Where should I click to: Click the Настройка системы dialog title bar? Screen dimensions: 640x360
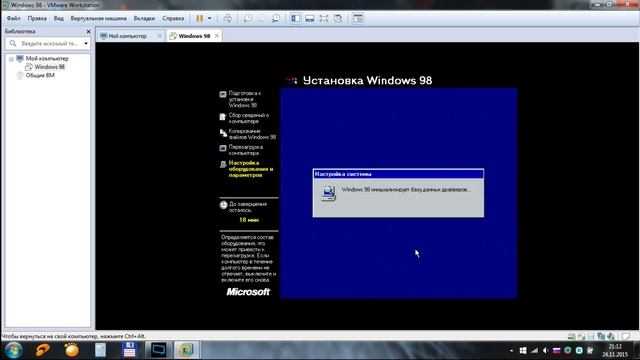pyautogui.click(x=398, y=174)
